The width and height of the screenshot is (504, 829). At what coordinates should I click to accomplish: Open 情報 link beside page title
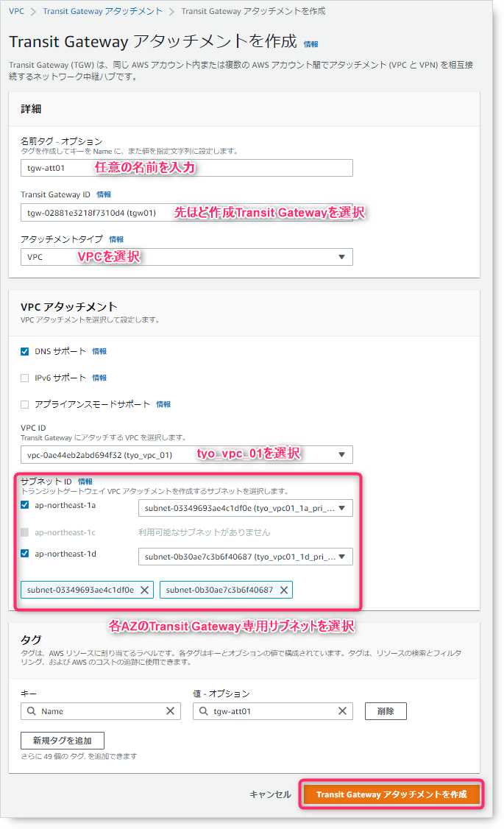[x=310, y=44]
